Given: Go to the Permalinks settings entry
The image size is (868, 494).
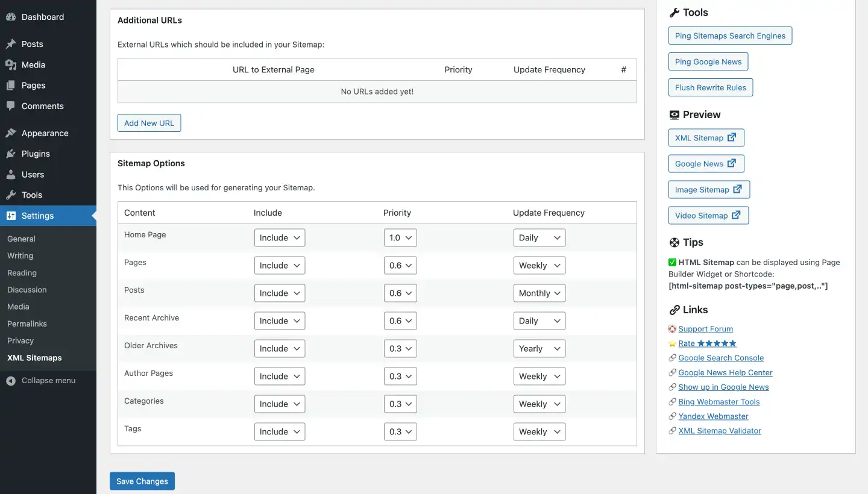Looking at the screenshot, I should pyautogui.click(x=27, y=324).
